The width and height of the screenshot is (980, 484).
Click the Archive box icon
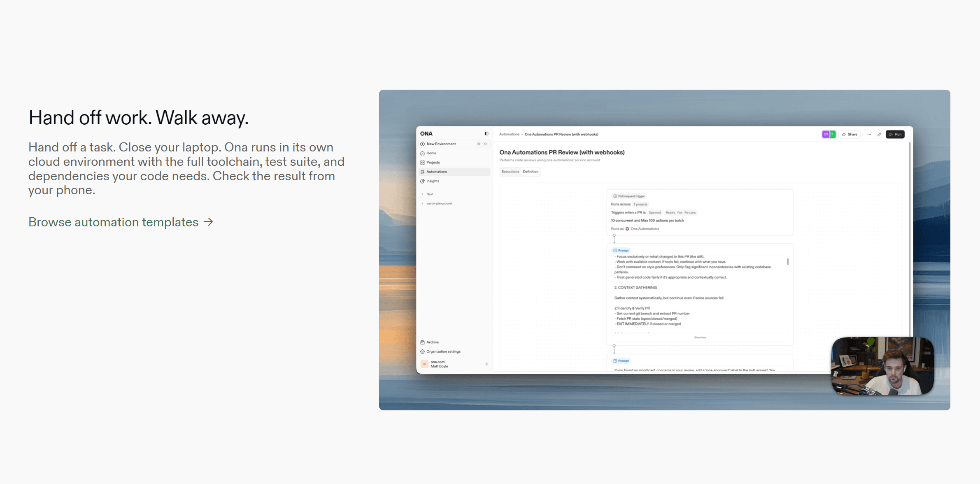point(422,342)
